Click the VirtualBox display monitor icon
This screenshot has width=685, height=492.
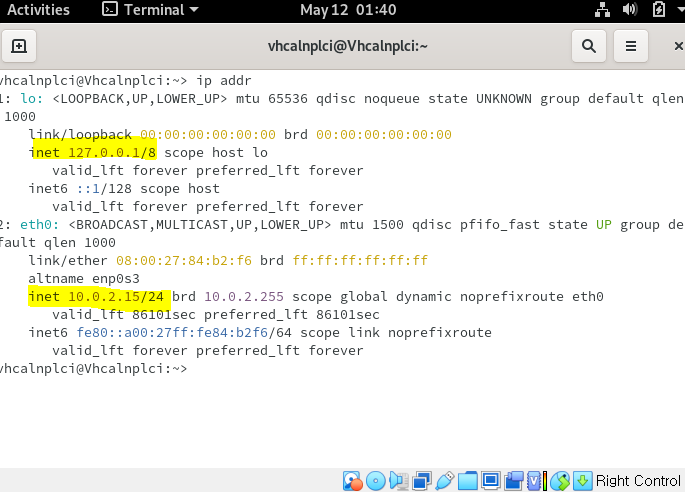click(x=491, y=481)
